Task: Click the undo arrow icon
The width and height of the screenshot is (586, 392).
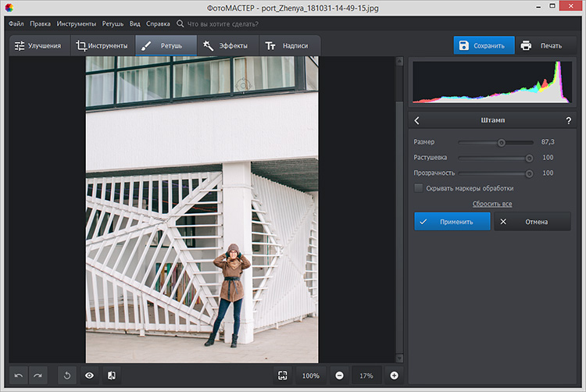Action: tap(19, 376)
